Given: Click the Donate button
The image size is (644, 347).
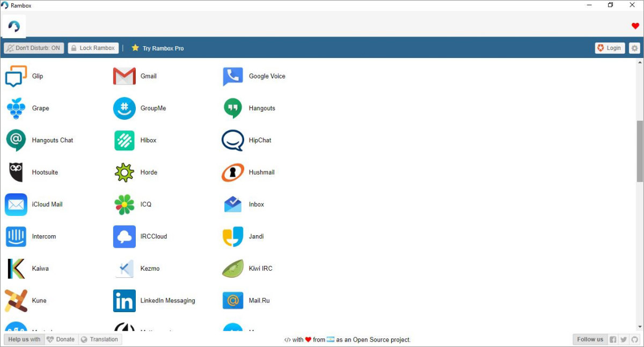Looking at the screenshot, I should tap(61, 339).
